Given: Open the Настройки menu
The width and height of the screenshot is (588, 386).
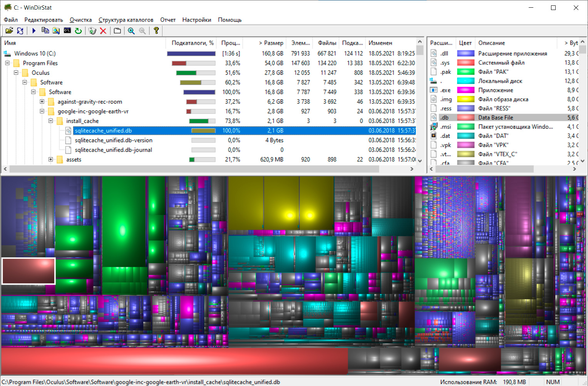Looking at the screenshot, I should pos(196,20).
